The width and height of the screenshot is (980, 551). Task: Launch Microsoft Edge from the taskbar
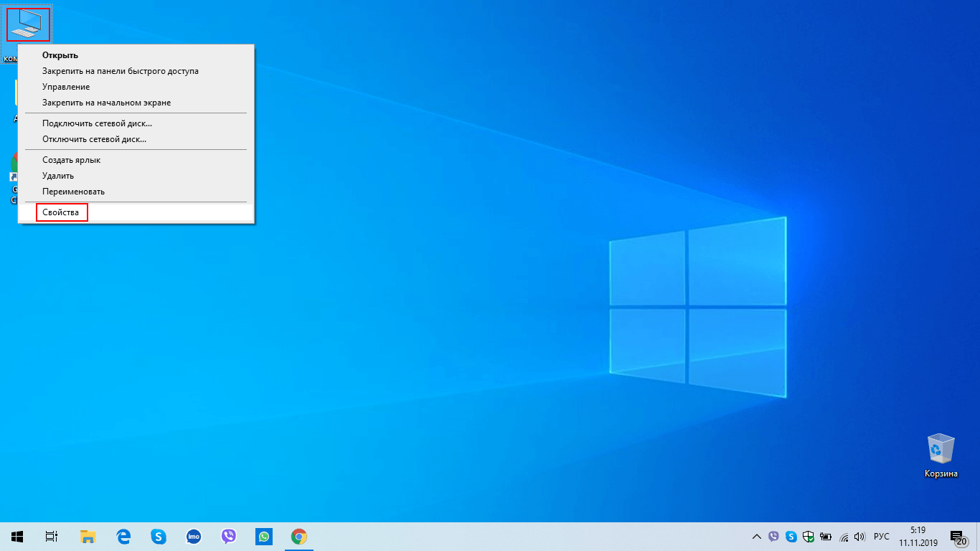[123, 536]
